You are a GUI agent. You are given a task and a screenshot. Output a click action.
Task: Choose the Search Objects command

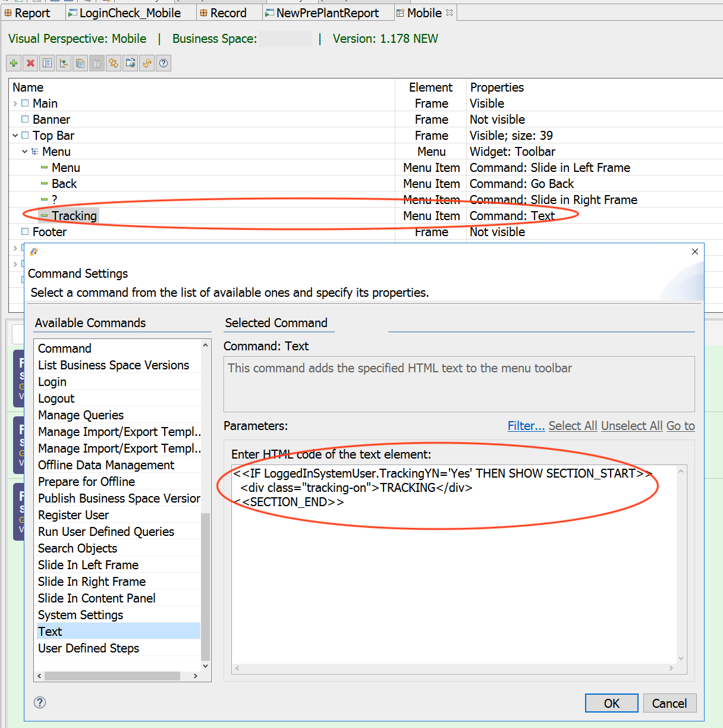118,548
